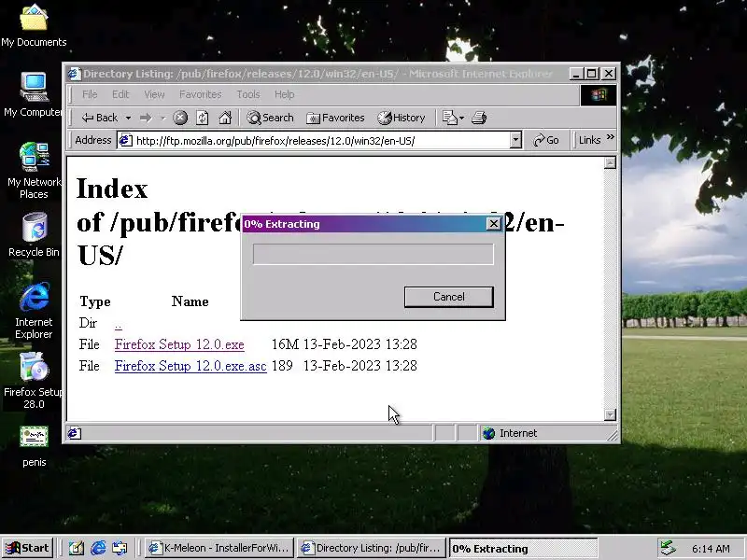Click the '16M' file size text
The height and width of the screenshot is (560, 747).
coord(285,344)
